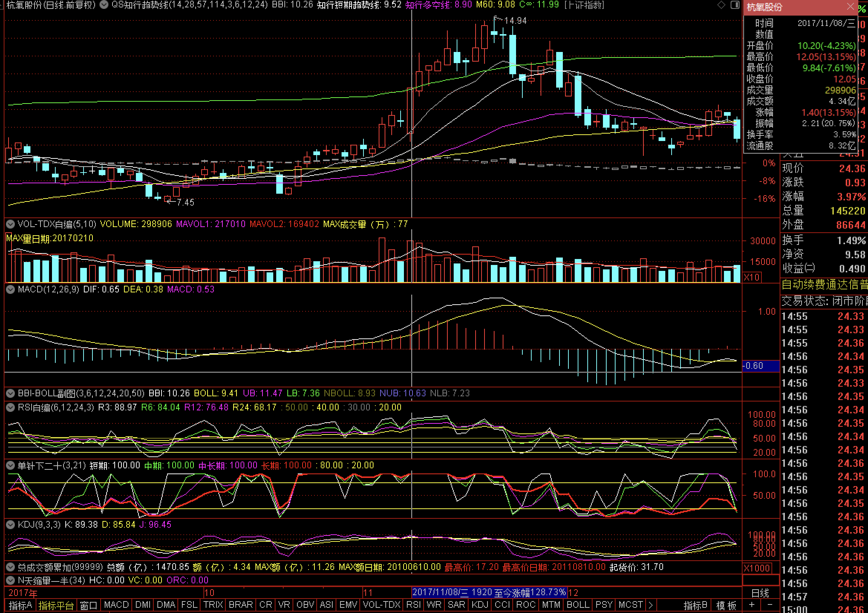Click the round dropdown icon beside 杭氧股份(日线,前复权)
868x613 pixels.
pos(104,5)
